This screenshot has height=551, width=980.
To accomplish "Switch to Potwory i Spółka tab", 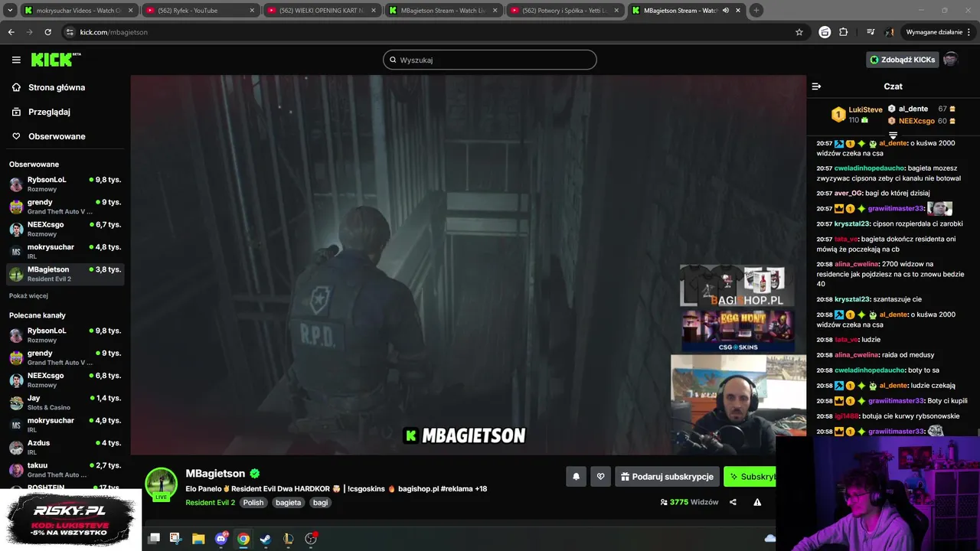I will (x=565, y=11).
